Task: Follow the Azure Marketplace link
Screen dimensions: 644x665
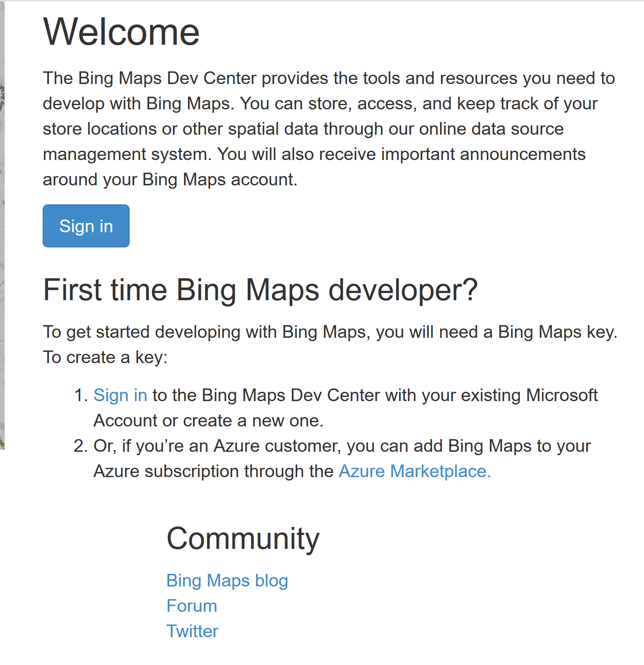Action: coord(415,471)
